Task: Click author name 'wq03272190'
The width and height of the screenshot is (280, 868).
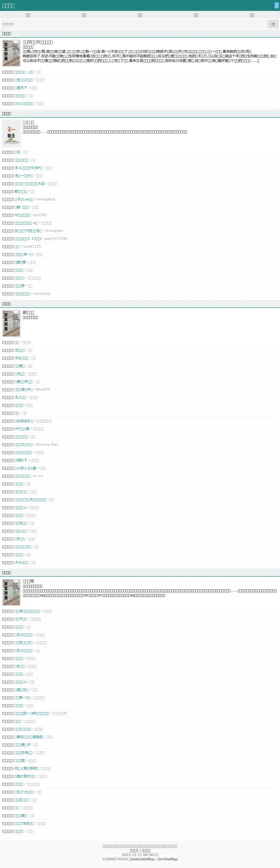Action: tap(56, 239)
